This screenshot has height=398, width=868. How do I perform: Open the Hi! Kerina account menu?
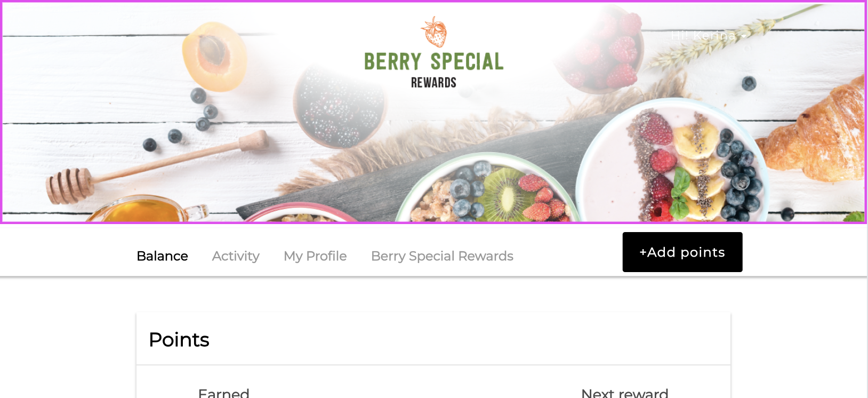coord(709,36)
